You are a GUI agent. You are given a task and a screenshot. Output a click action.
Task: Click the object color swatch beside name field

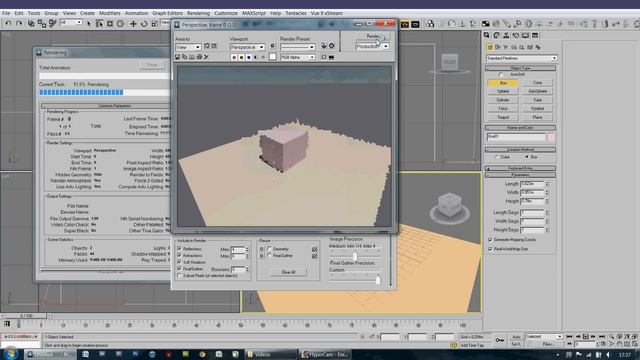[551, 137]
